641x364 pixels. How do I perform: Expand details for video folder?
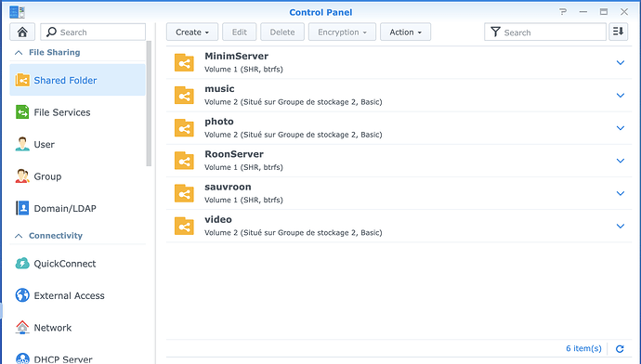pos(621,226)
